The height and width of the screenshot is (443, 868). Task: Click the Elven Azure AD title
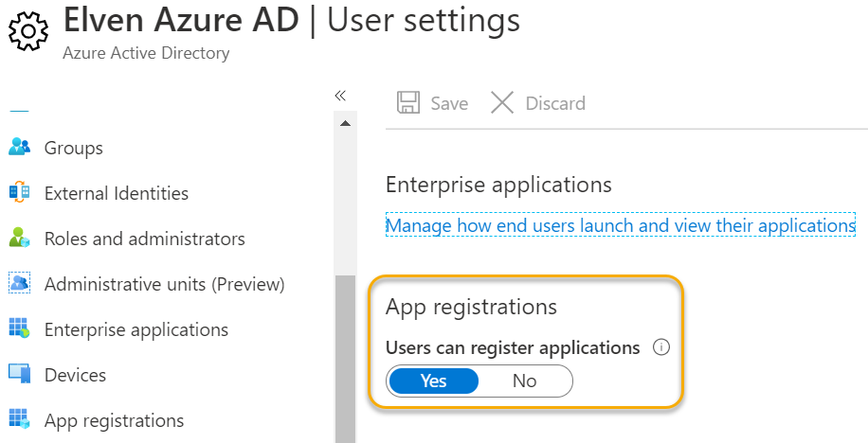pyautogui.click(x=181, y=20)
